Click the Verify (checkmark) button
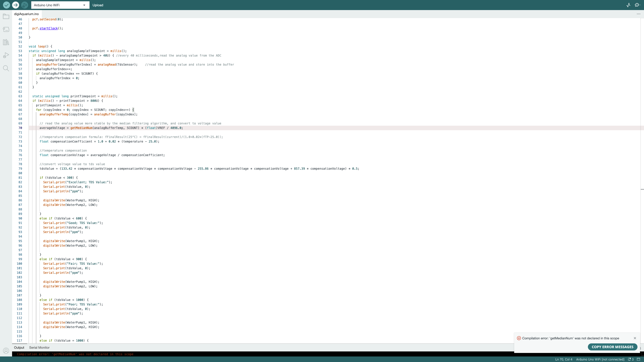The image size is (644, 362). pos(7,5)
